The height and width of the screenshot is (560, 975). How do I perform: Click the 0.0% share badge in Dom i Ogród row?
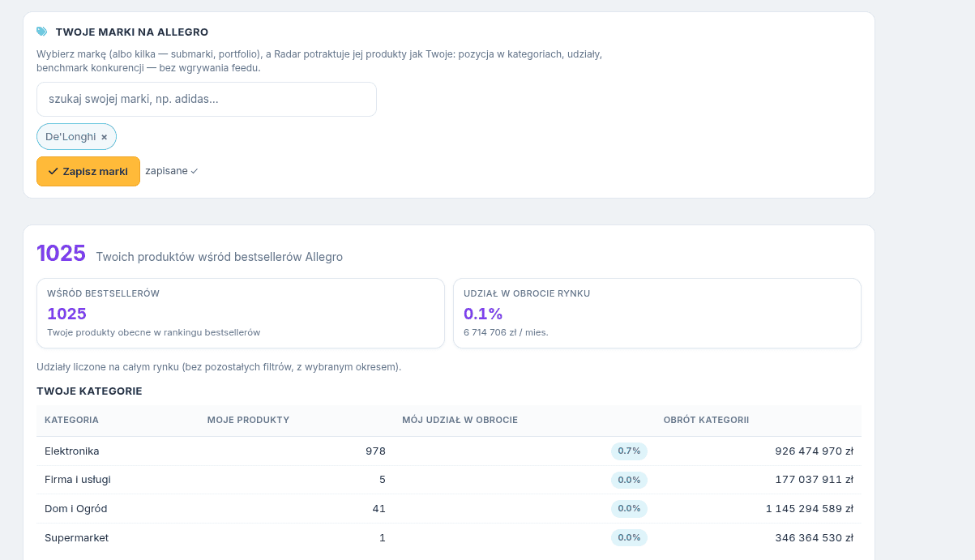click(x=629, y=509)
